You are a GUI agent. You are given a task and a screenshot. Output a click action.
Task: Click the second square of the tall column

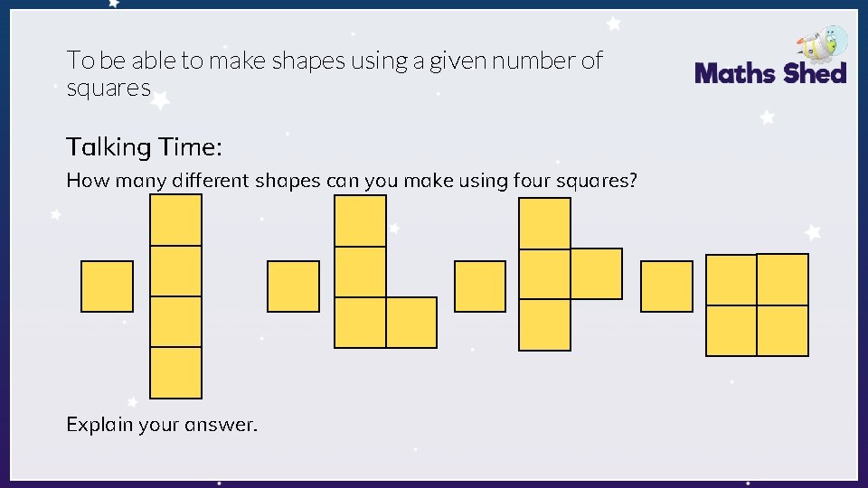[x=175, y=271]
